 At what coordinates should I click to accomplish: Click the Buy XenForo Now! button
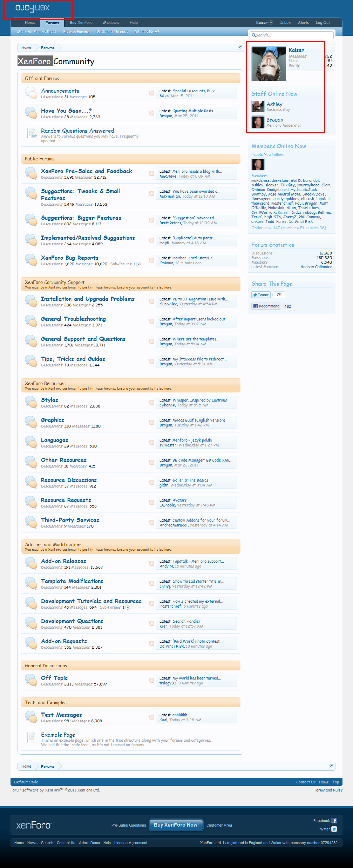tap(176, 825)
